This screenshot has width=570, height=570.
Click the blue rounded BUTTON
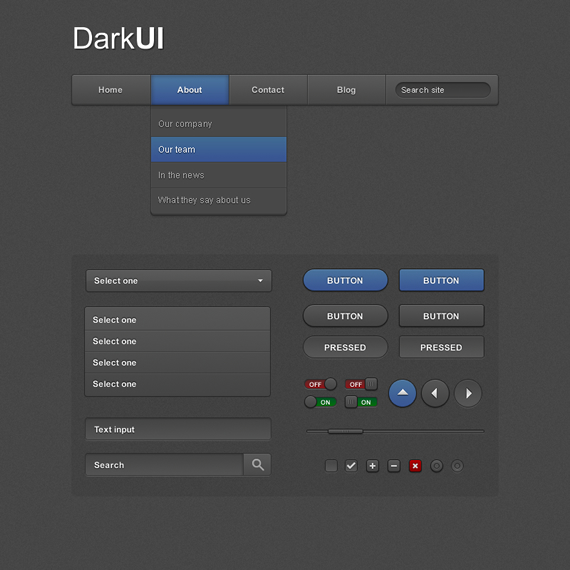click(x=345, y=280)
